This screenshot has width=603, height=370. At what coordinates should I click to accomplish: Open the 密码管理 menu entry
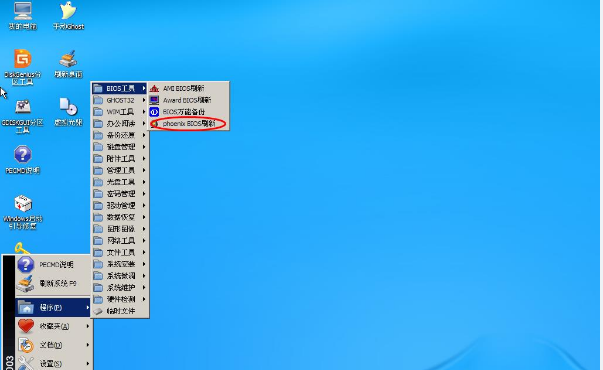[120, 194]
